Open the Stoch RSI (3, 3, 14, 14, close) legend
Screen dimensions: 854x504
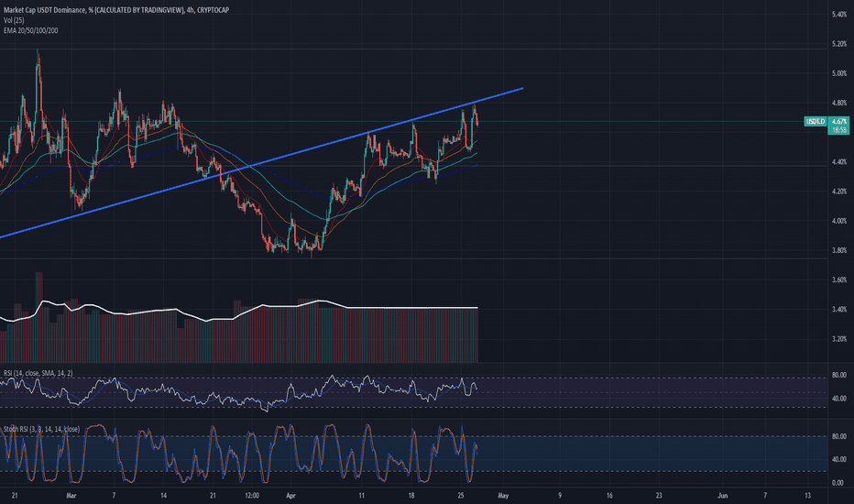point(41,430)
